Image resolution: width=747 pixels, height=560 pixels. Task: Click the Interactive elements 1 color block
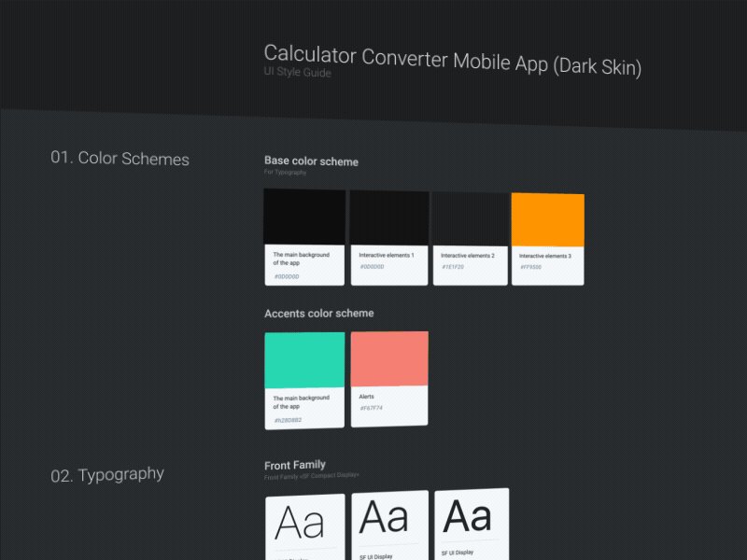coord(389,217)
